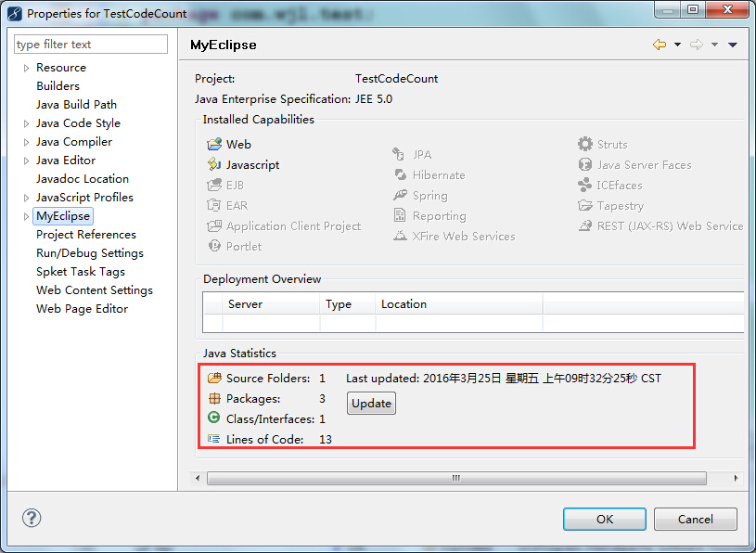This screenshot has height=553, width=756.
Task: Open Web Content Settings page
Action: click(95, 290)
